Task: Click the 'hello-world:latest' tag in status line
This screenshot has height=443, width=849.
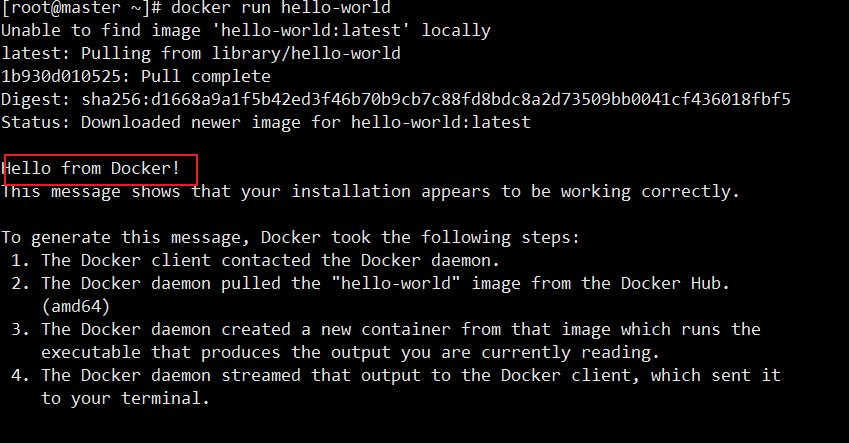Action: [x=441, y=122]
